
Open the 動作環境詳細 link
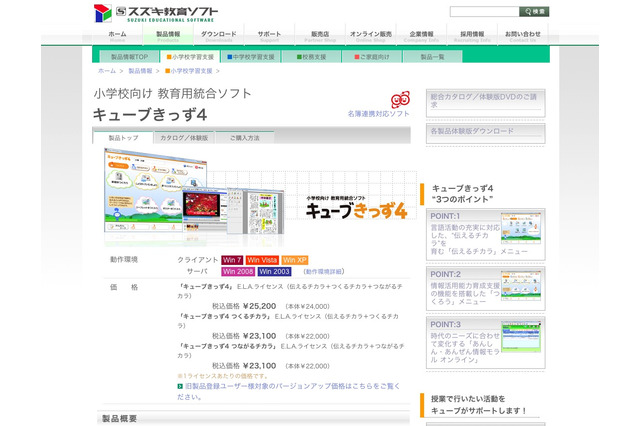pos(324,271)
